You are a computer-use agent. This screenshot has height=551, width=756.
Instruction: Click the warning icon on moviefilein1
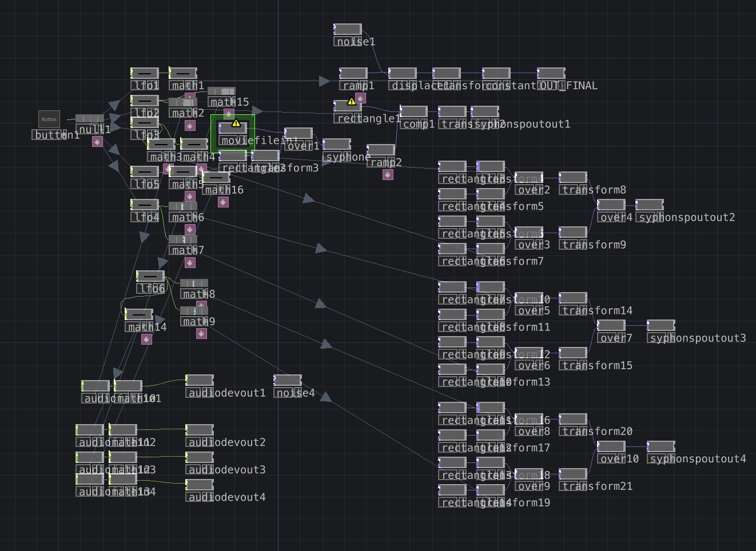[x=236, y=123]
